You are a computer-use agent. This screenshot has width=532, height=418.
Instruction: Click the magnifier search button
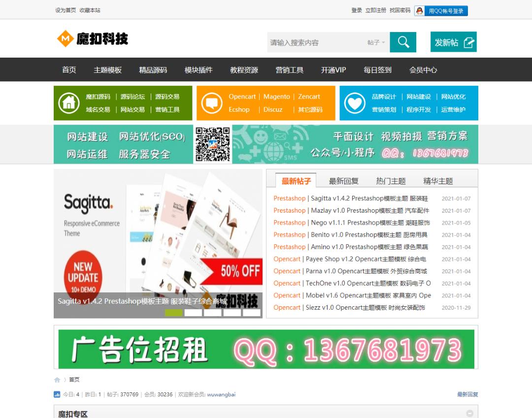[403, 42]
